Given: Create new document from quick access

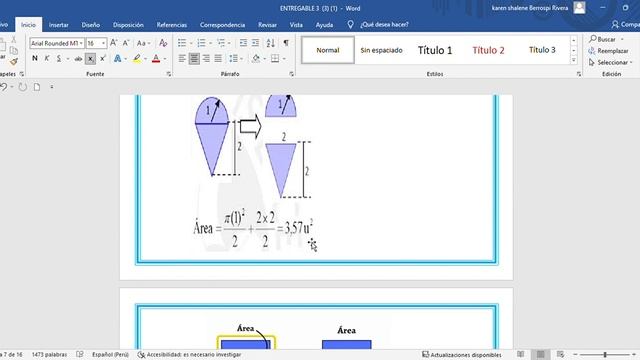Looking at the screenshot, I should point(37,87).
